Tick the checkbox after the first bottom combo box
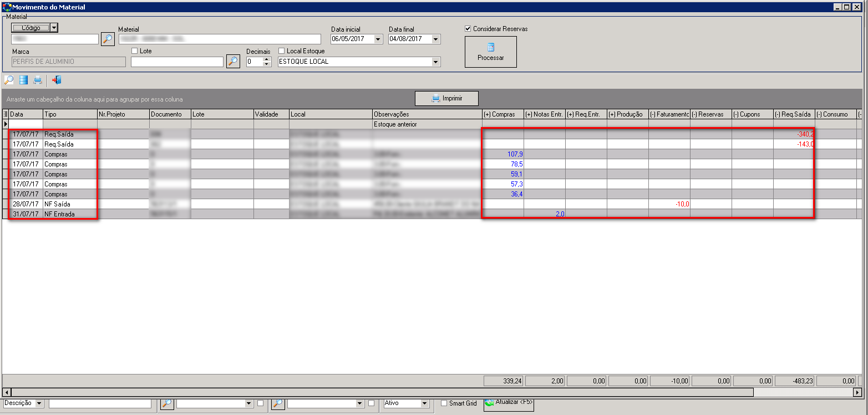Image resolution: width=868 pixels, height=415 pixels. (260, 403)
